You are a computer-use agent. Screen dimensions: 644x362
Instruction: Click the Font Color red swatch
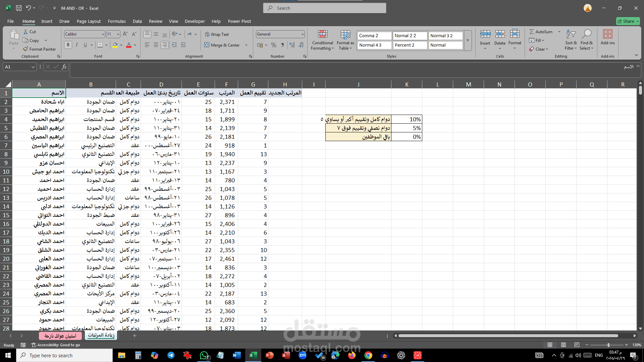(x=129, y=45)
